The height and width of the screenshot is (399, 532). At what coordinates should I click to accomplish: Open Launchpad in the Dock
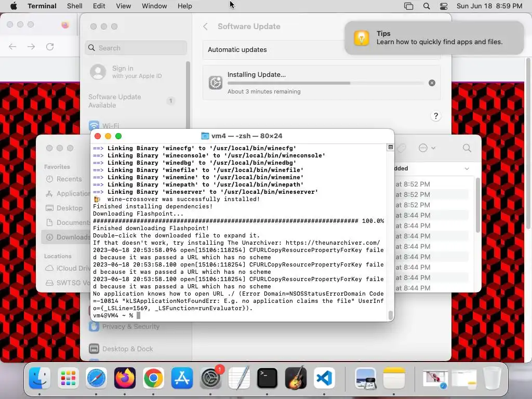(x=68, y=378)
